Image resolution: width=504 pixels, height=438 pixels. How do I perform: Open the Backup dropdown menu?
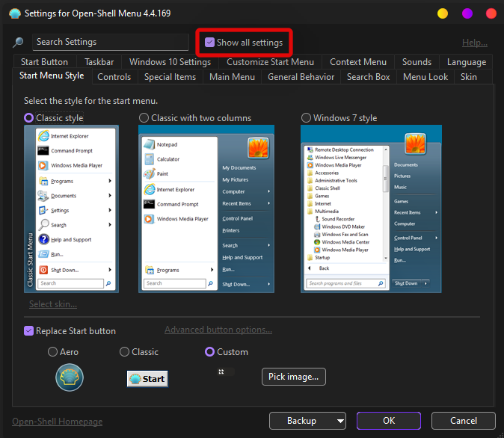(307, 421)
